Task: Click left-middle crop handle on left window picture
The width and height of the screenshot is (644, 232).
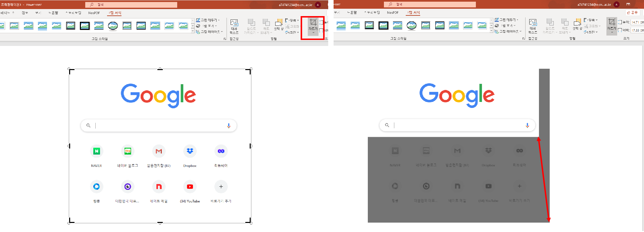Action: click(x=69, y=146)
